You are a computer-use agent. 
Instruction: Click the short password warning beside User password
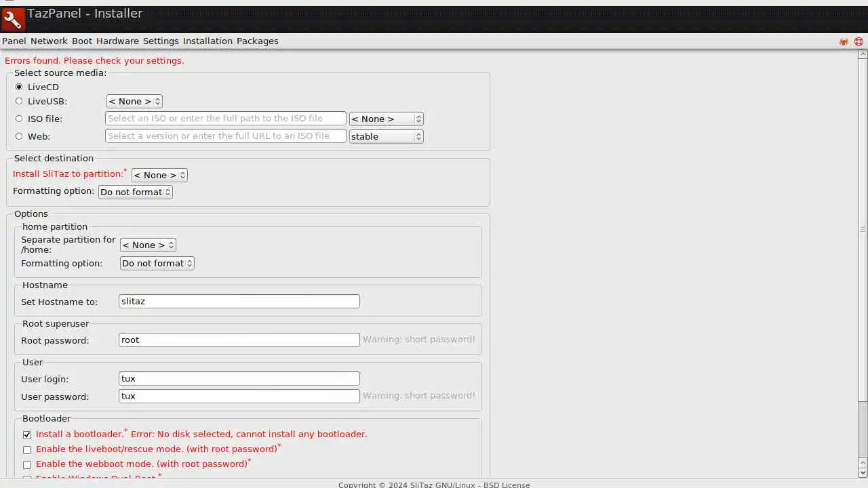[419, 396]
